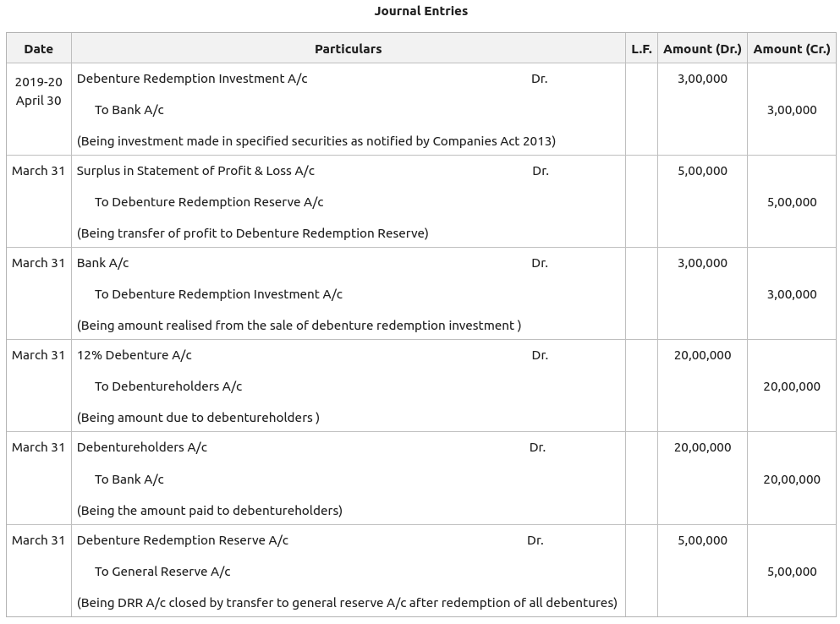Select the To Debentureholders A/c line
The height and width of the screenshot is (624, 840).
[168, 386]
